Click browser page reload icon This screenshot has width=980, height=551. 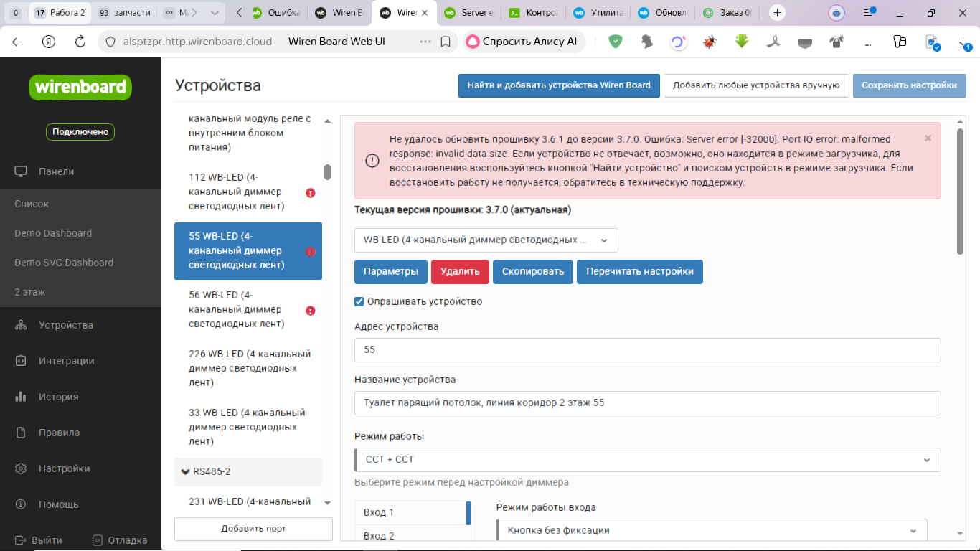pyautogui.click(x=80, y=42)
